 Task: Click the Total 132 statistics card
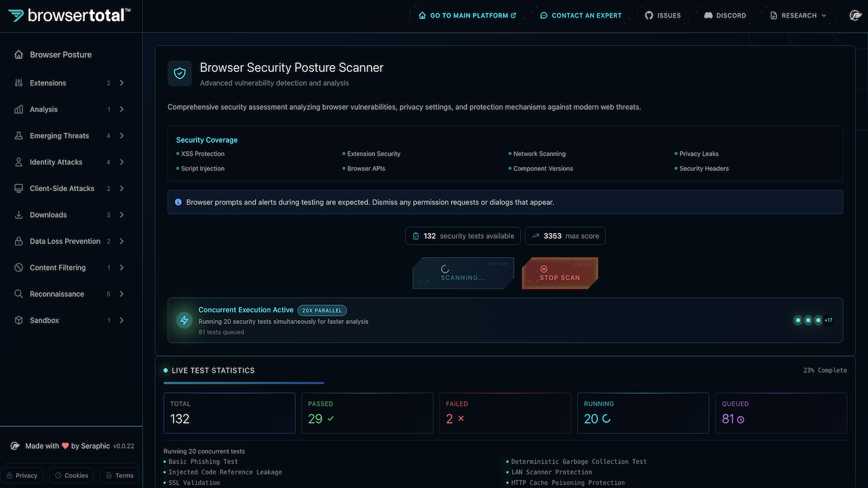[229, 413]
